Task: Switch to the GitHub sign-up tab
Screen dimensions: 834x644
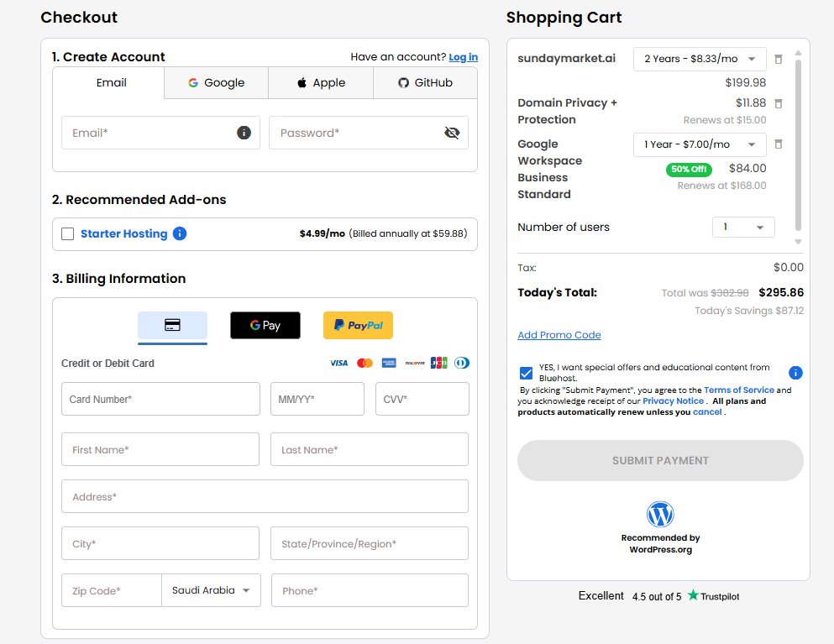Action: 425,82
